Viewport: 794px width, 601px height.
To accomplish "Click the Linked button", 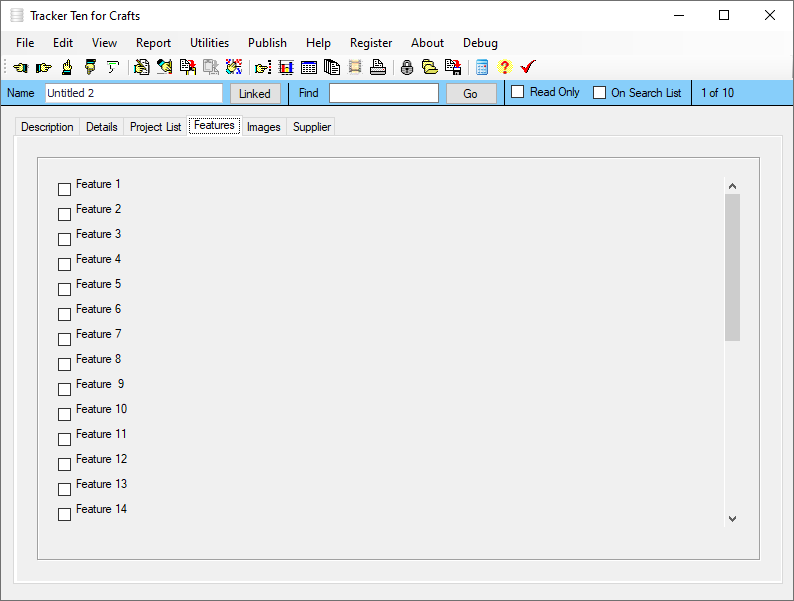I will [255, 94].
